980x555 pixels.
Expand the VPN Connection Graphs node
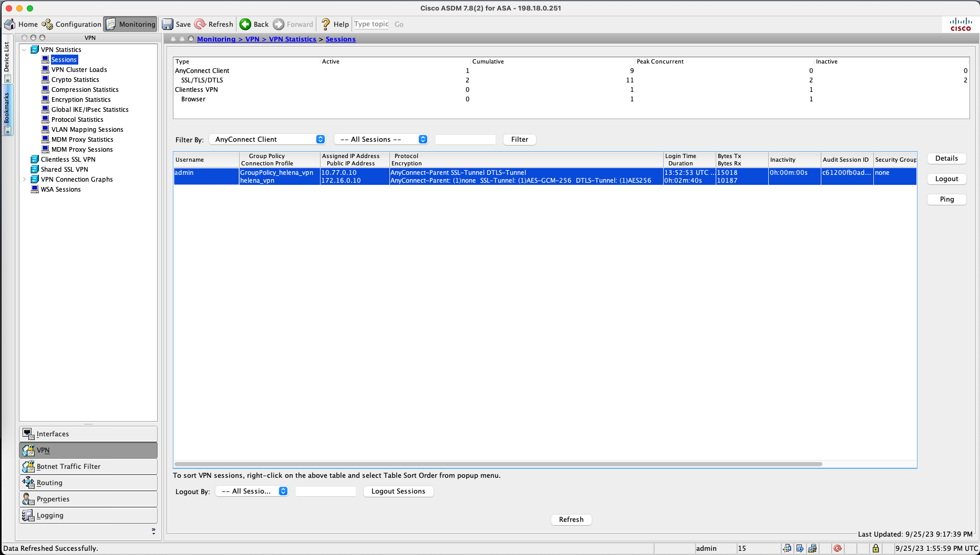pos(24,180)
